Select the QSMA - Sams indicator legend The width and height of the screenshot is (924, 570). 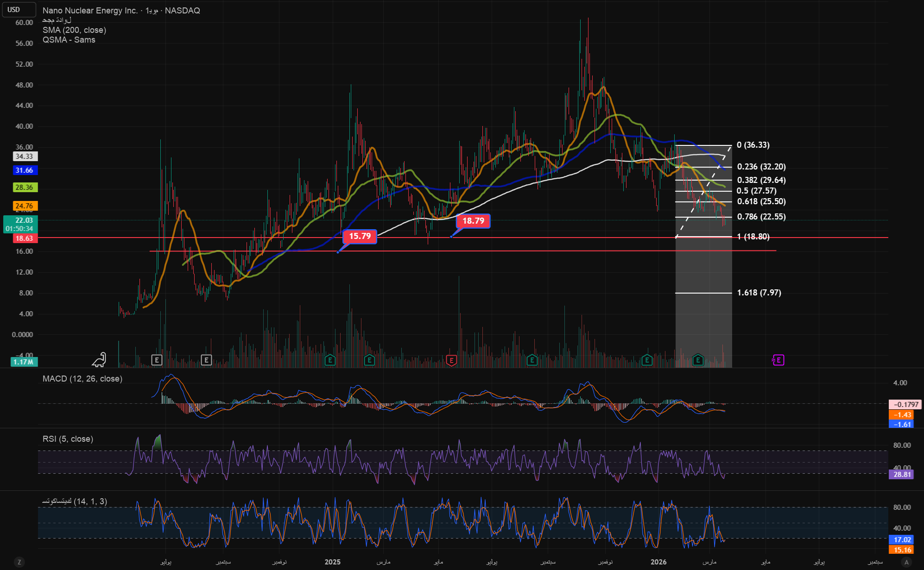(x=69, y=40)
